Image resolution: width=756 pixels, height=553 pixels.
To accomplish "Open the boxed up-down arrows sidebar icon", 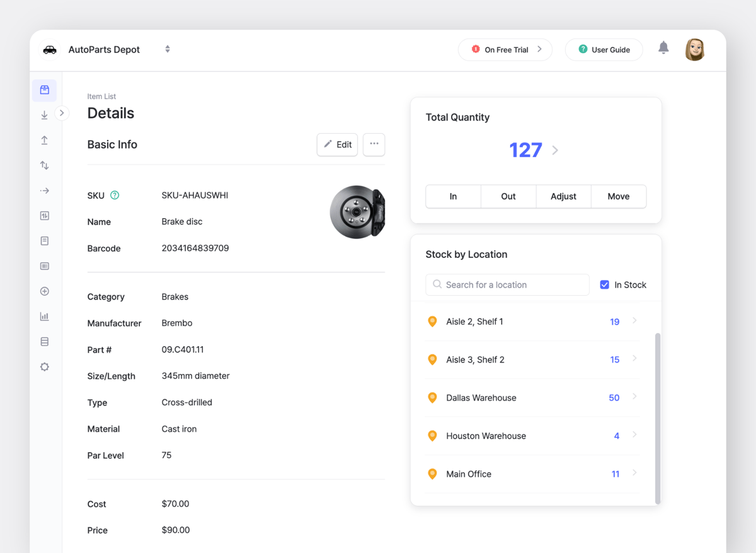I will 44,216.
